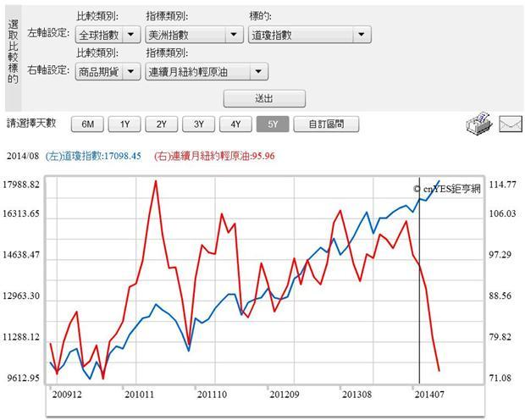Click the 11288.12 left axis value
Image resolution: width=525 pixels, height=420 pixels.
[21, 337]
